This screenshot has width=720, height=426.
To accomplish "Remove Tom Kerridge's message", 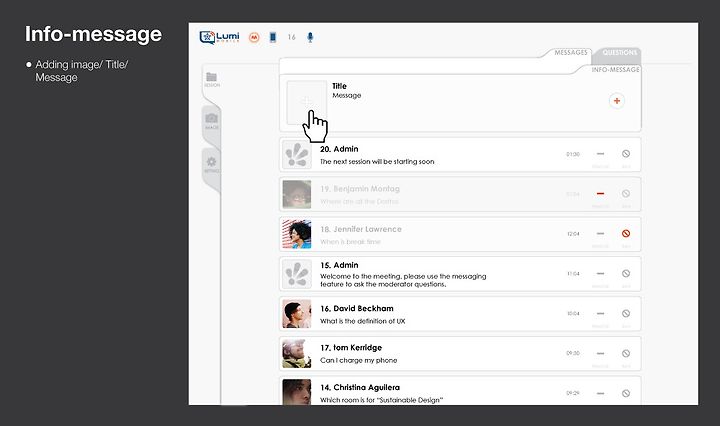I will tap(600, 353).
